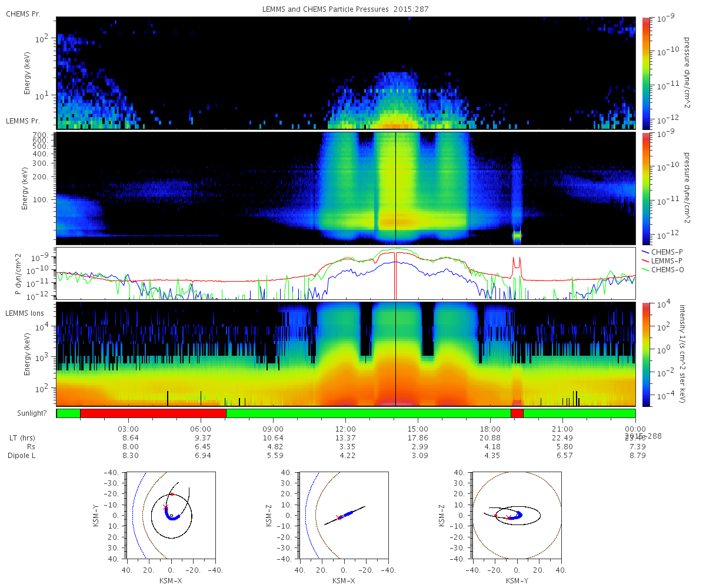The image size is (706, 588).
Task: Click the 00:00 time tick label
Action: coord(635,428)
